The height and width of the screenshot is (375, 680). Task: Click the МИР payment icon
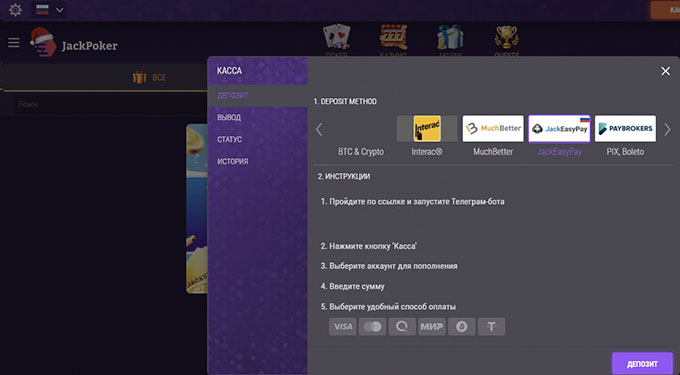432,326
